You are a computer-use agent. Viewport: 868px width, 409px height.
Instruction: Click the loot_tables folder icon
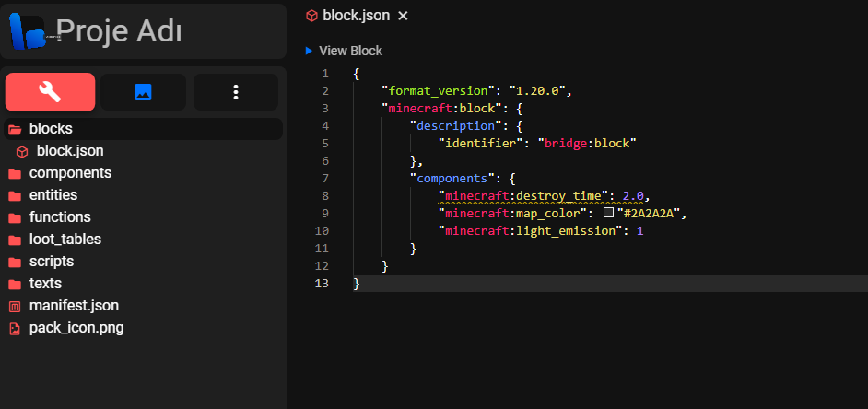[15, 240]
